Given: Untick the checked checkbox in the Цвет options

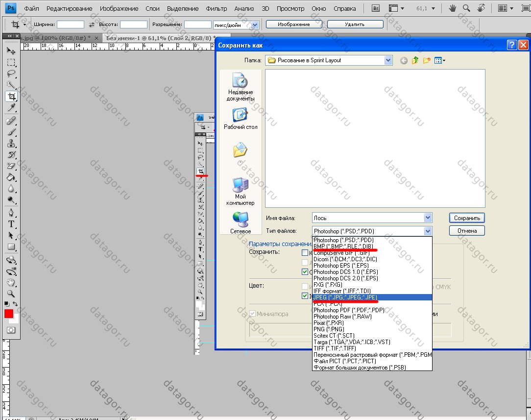Looking at the screenshot, I should pyautogui.click(x=305, y=296).
